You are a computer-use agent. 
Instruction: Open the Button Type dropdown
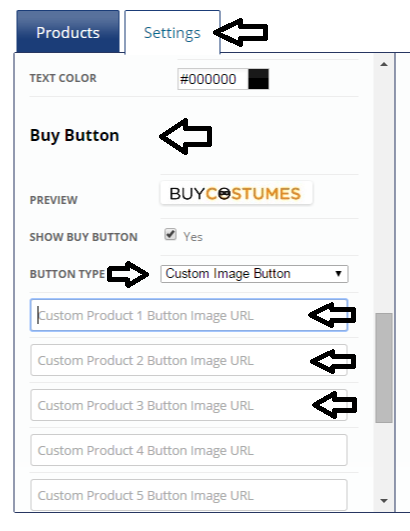click(x=254, y=274)
